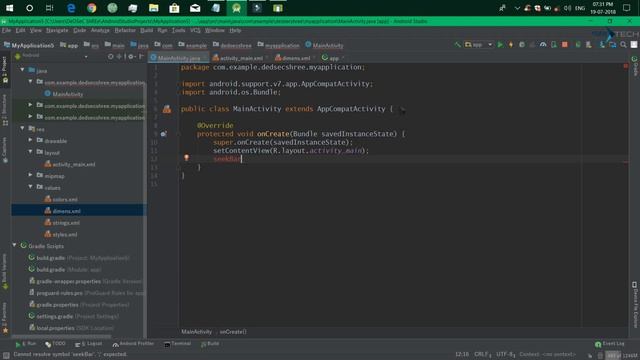Expand the mipmap folder
Screen dimensions: 640x360
[30, 175]
